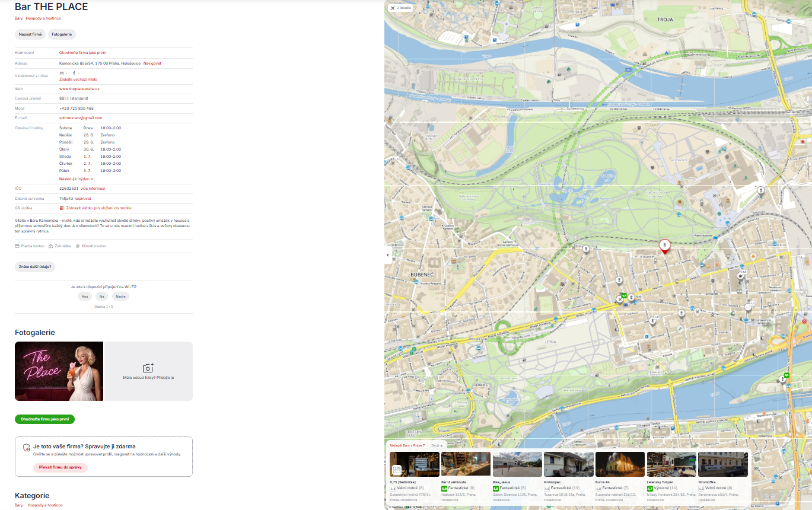Click the 'Napsat firmě' button

[x=30, y=34]
